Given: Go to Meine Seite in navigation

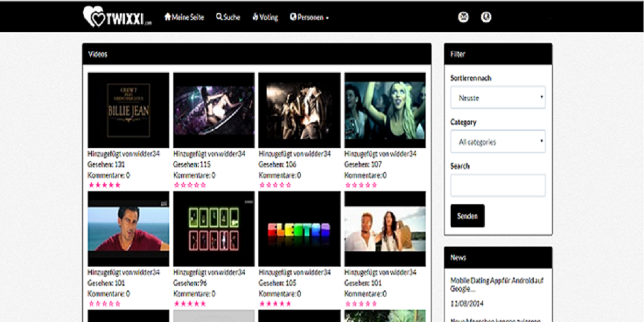Looking at the screenshot, I should (x=184, y=17).
